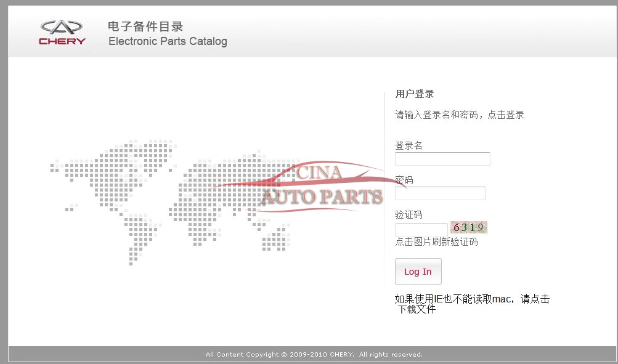618x364 pixels.
Task: Click the copyright footer bar
Action: pos(309,354)
